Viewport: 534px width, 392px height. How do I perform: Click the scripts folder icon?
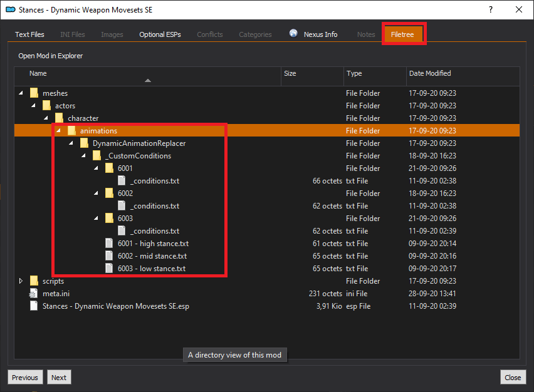pos(34,281)
